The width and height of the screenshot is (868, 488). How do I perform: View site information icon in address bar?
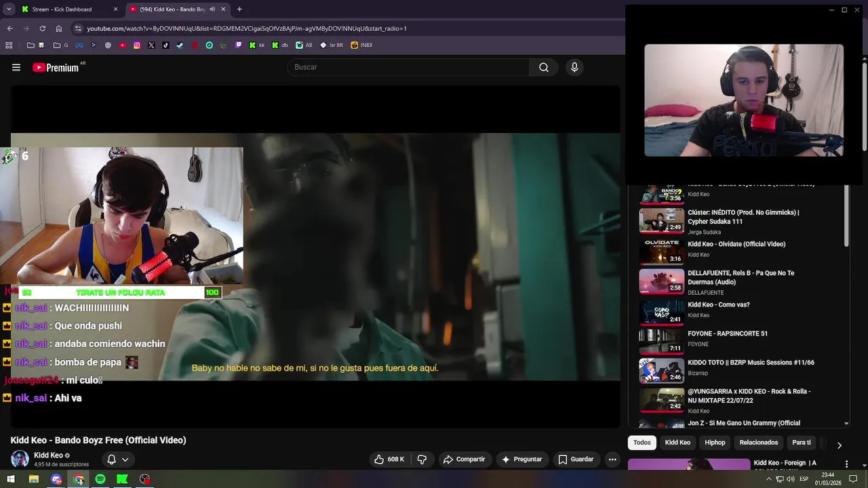point(78,28)
